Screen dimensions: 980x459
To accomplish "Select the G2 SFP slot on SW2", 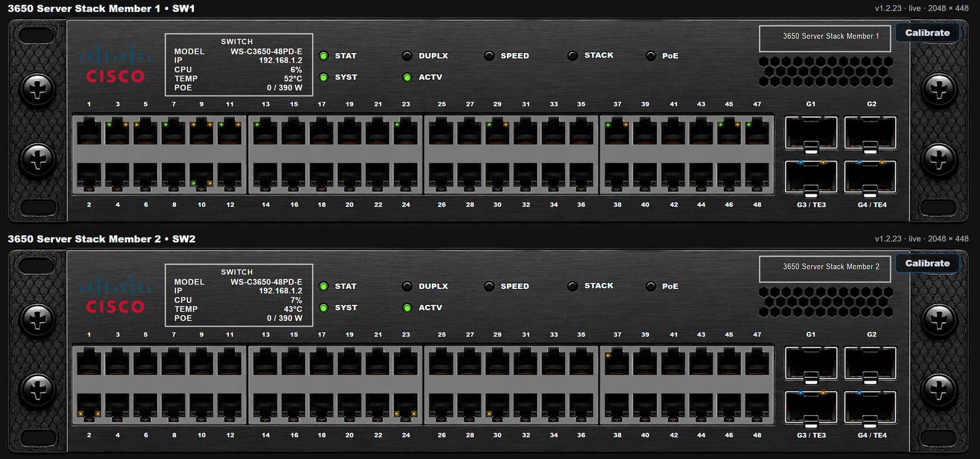I will point(870,364).
